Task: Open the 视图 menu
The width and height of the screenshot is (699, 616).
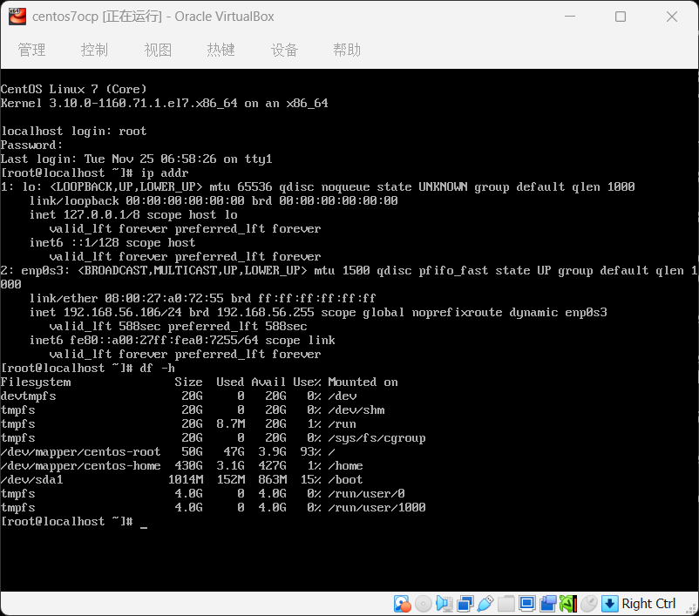Action: [x=158, y=50]
